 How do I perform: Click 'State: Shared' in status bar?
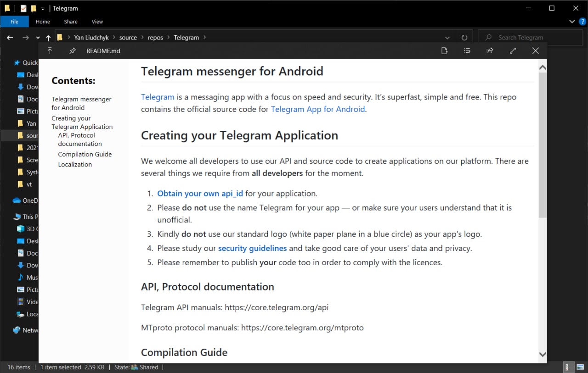tap(136, 367)
